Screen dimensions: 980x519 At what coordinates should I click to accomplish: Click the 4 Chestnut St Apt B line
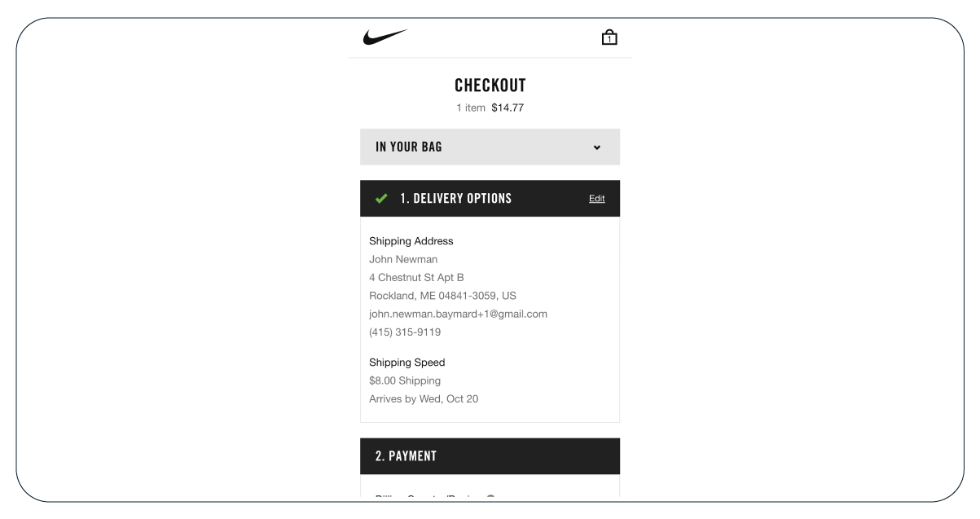point(416,277)
